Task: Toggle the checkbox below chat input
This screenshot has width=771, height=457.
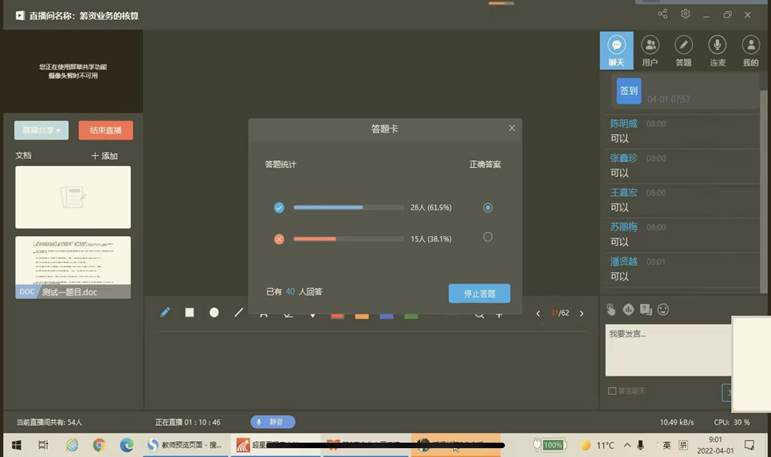Action: [612, 390]
